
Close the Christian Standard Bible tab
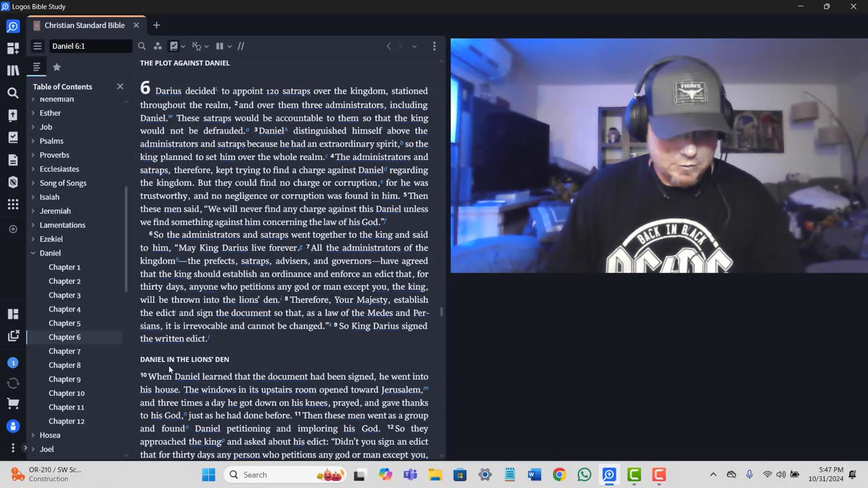tap(136, 25)
